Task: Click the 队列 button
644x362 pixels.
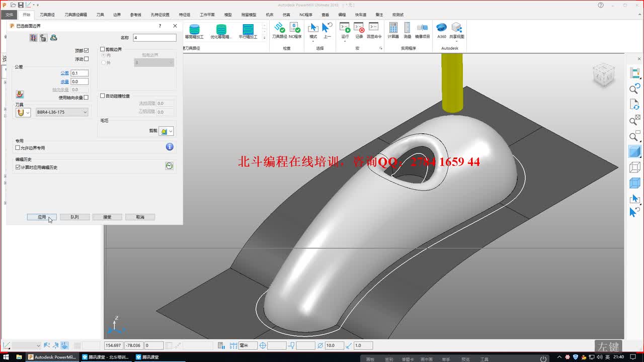Action: [x=74, y=217]
